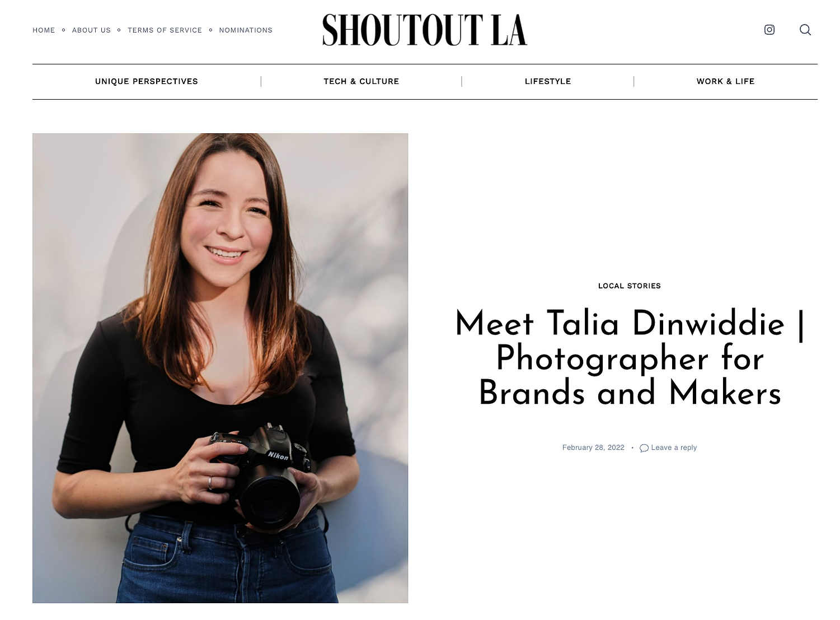Select the TECH & CULTURE menu item
840x620 pixels.
click(362, 81)
